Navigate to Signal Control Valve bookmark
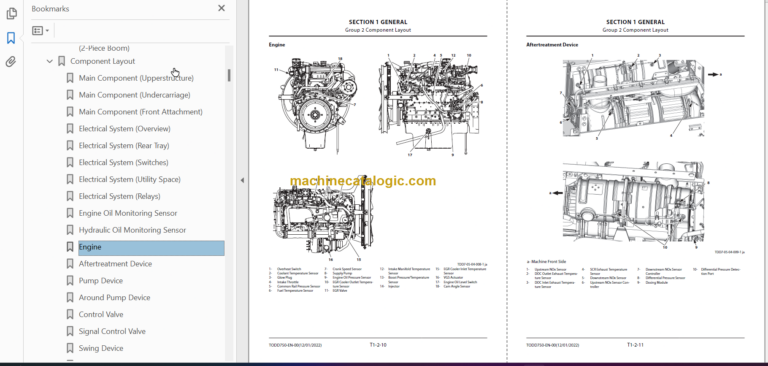The width and height of the screenshot is (768, 366). [x=112, y=331]
